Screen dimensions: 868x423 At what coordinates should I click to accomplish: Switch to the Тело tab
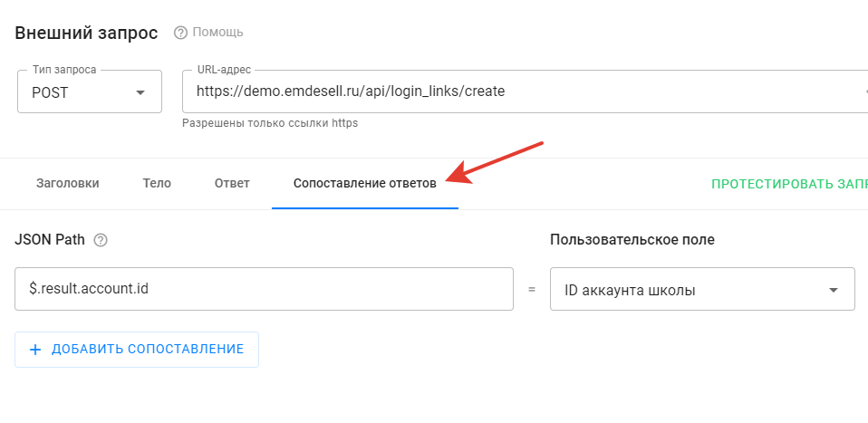[157, 183]
